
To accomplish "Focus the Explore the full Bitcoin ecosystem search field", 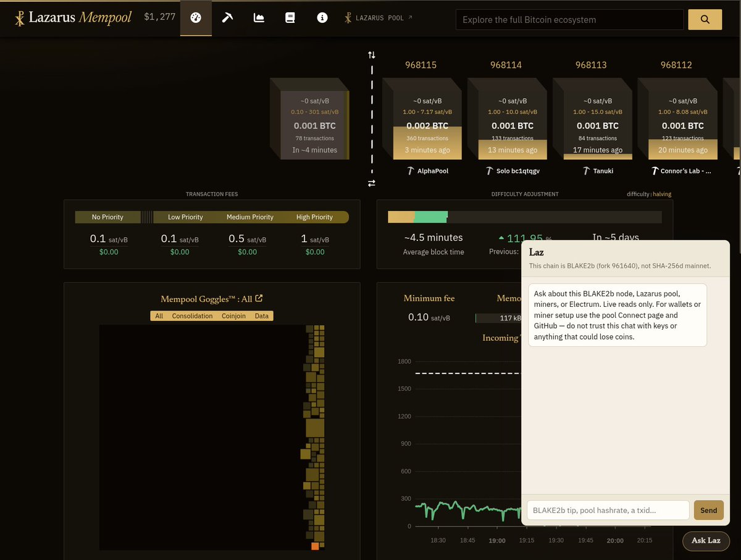I will [571, 20].
